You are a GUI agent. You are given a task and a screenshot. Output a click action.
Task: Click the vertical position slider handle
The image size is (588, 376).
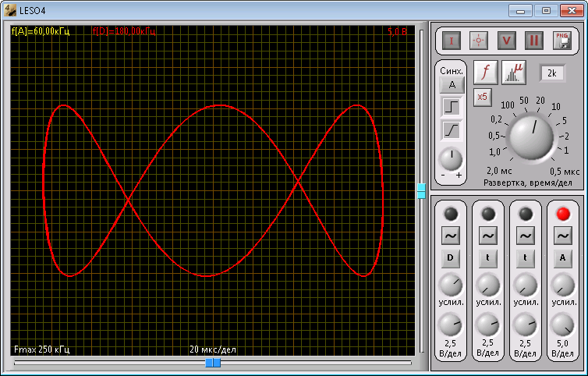click(421, 190)
